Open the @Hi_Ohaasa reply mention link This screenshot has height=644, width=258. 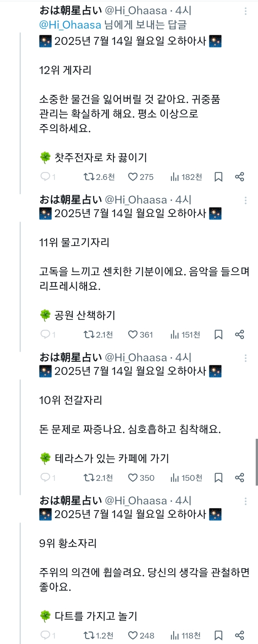70,25
